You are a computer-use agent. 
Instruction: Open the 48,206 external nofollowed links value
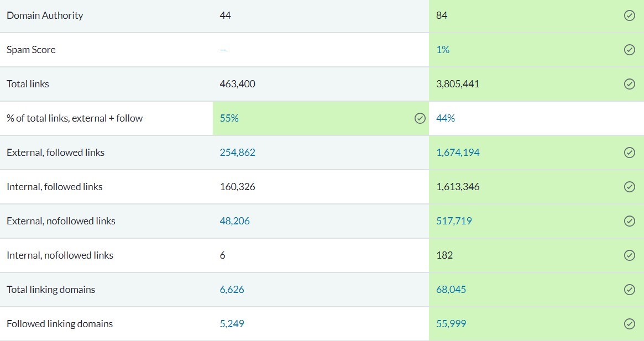pyautogui.click(x=234, y=221)
